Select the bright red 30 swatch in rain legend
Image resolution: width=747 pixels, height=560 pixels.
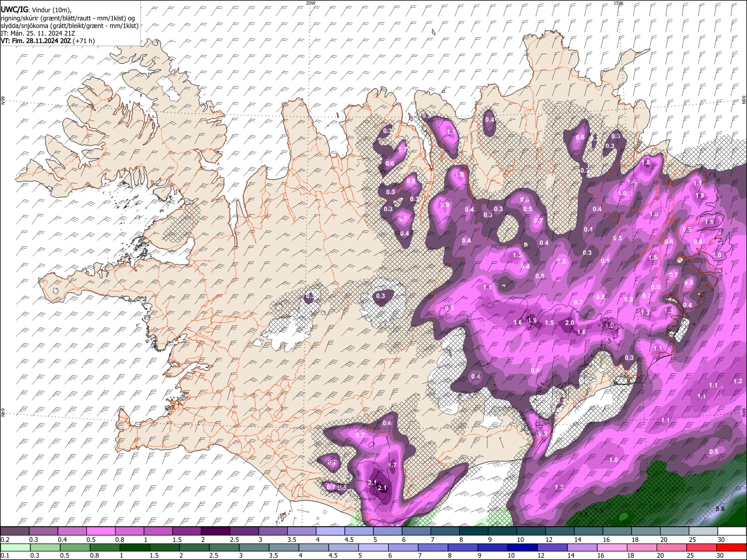tap(731, 547)
